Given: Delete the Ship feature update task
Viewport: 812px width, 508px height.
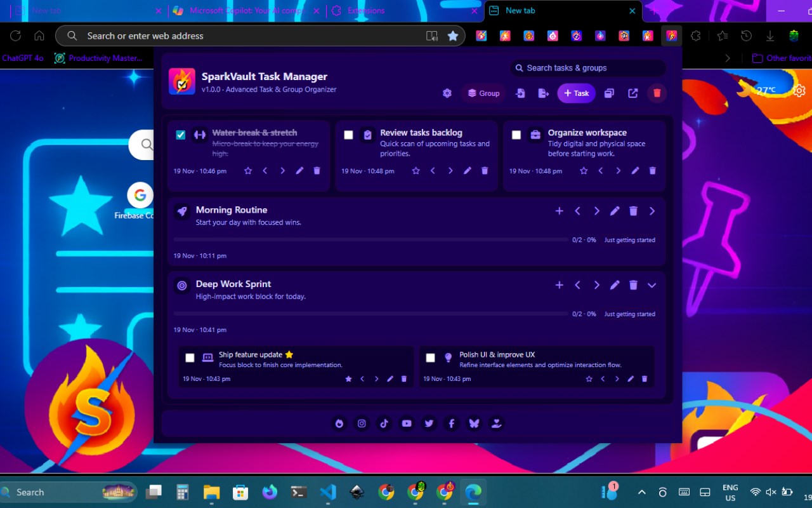Looking at the screenshot, I should [404, 379].
